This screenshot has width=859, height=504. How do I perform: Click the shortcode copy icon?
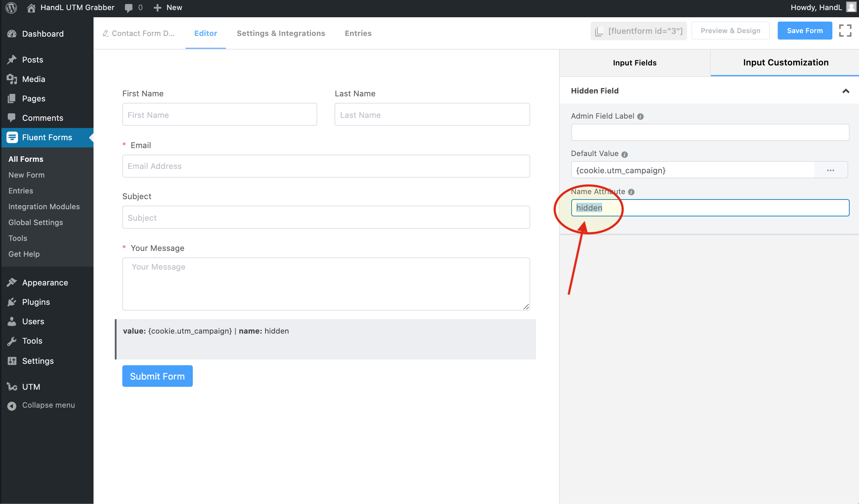[599, 31]
